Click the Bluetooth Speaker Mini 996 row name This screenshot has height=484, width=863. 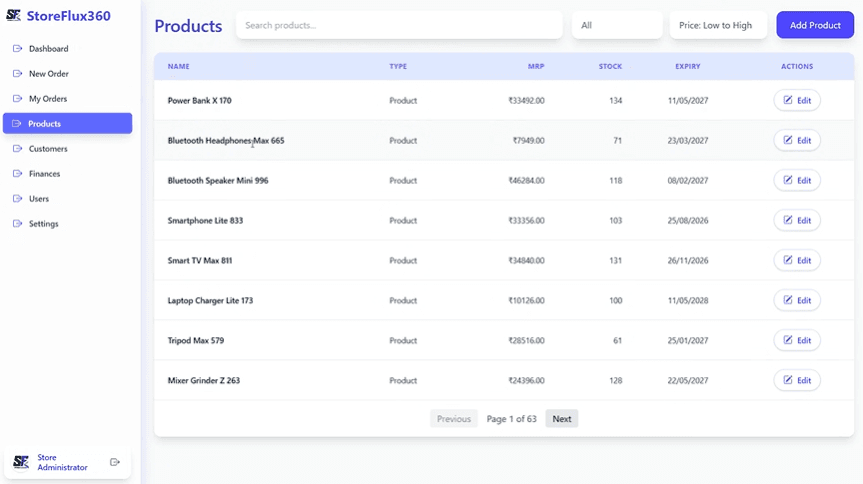[x=218, y=180]
